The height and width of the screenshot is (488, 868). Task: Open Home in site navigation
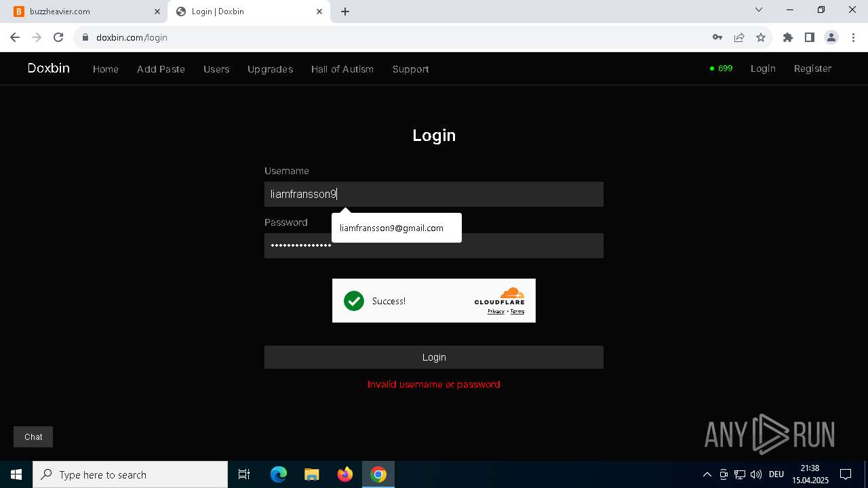106,69
